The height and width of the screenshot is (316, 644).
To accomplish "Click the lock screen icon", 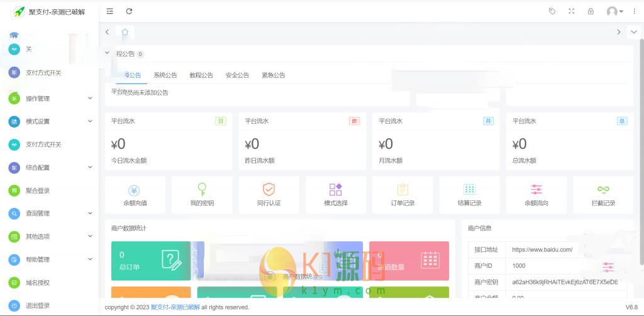I will point(590,11).
